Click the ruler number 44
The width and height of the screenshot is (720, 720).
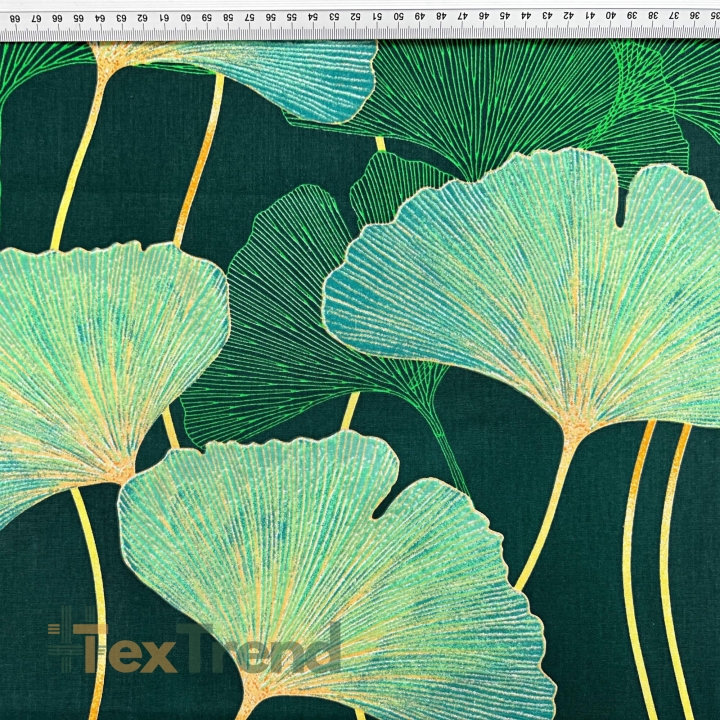(526, 16)
